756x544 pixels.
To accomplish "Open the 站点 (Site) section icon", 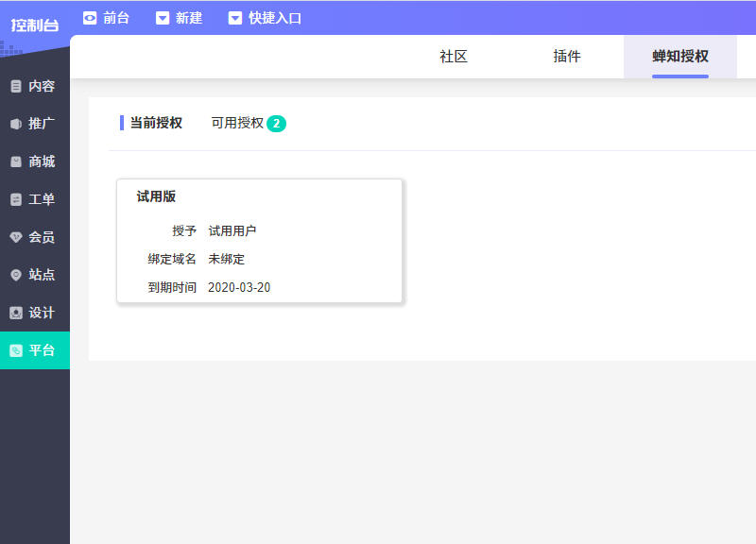I will coord(14,275).
